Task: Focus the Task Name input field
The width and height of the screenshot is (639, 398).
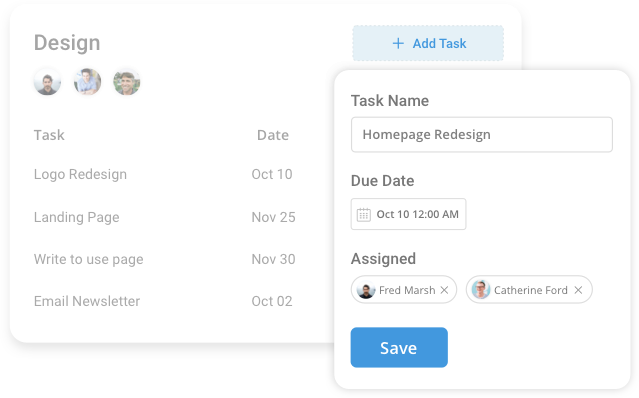Action: pyautogui.click(x=482, y=134)
